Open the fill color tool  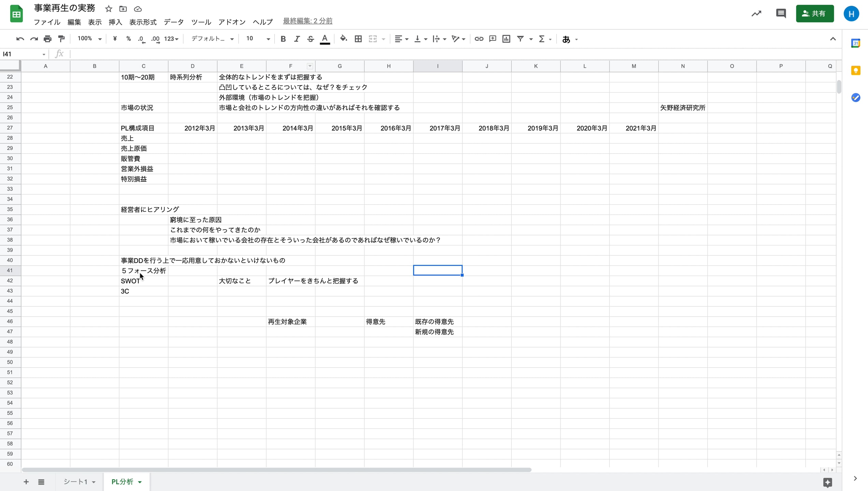pos(344,39)
